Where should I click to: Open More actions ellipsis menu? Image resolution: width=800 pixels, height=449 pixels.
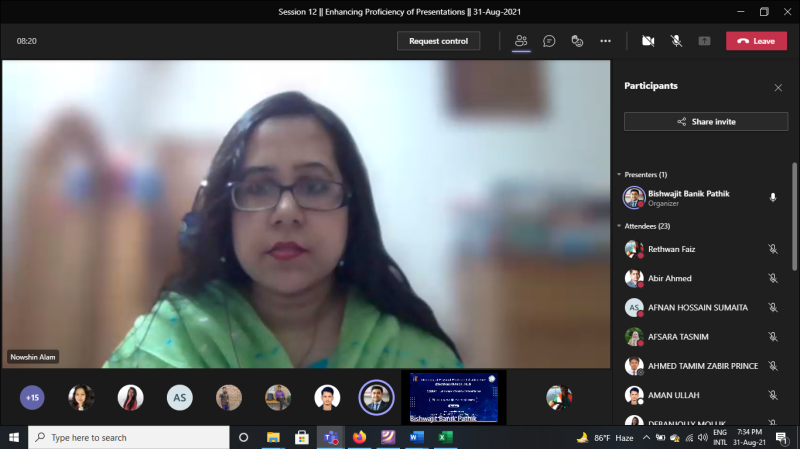[605, 41]
